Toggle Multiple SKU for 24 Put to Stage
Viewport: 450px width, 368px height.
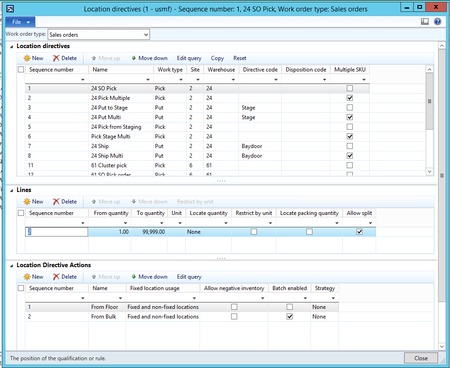pyautogui.click(x=349, y=108)
